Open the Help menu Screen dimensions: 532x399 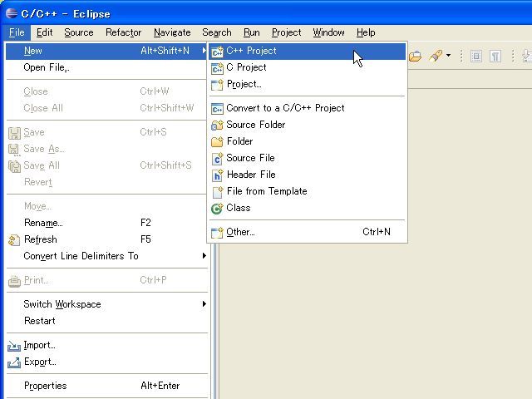click(366, 32)
